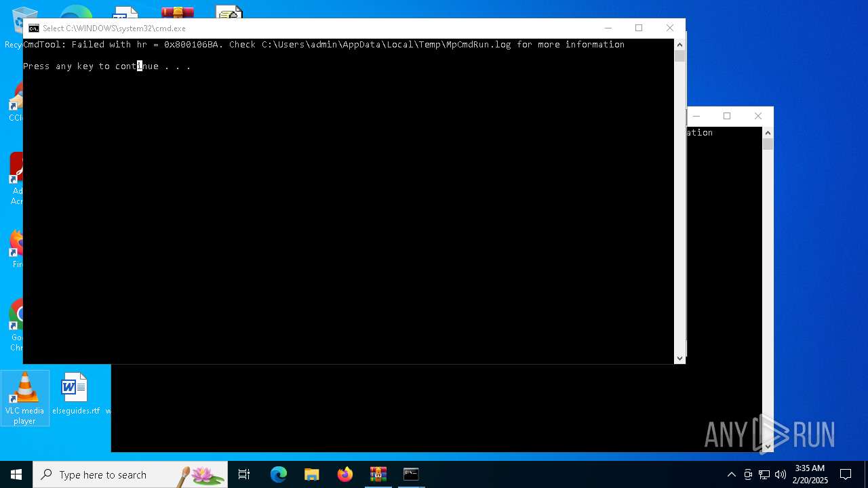
Task: Click the scrollbar thumb in front cmd window
Action: click(679, 56)
